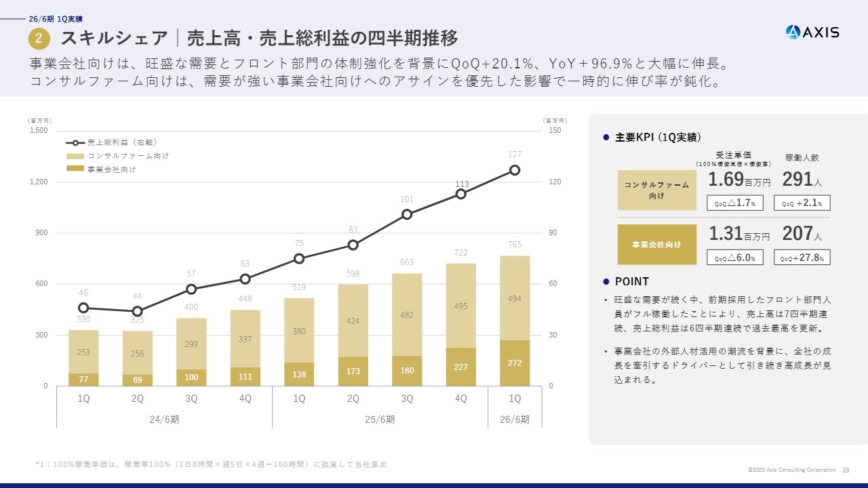Click the page number 29

846,470
